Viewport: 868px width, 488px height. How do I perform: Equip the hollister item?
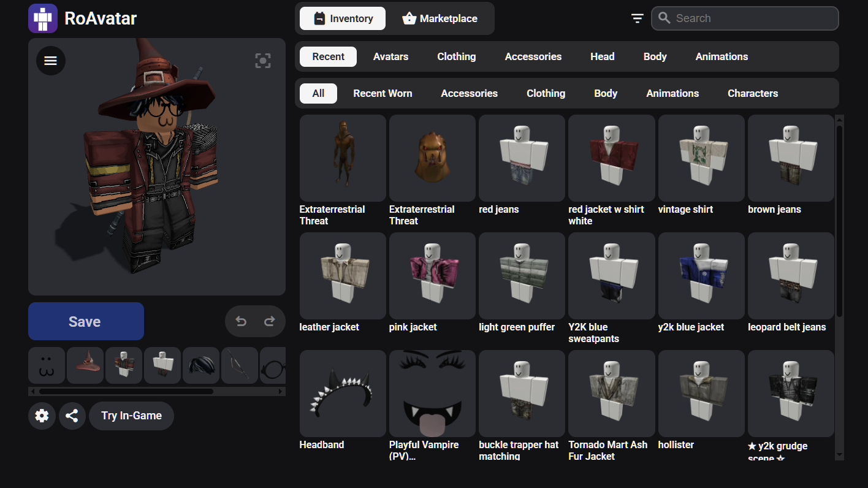(701, 394)
